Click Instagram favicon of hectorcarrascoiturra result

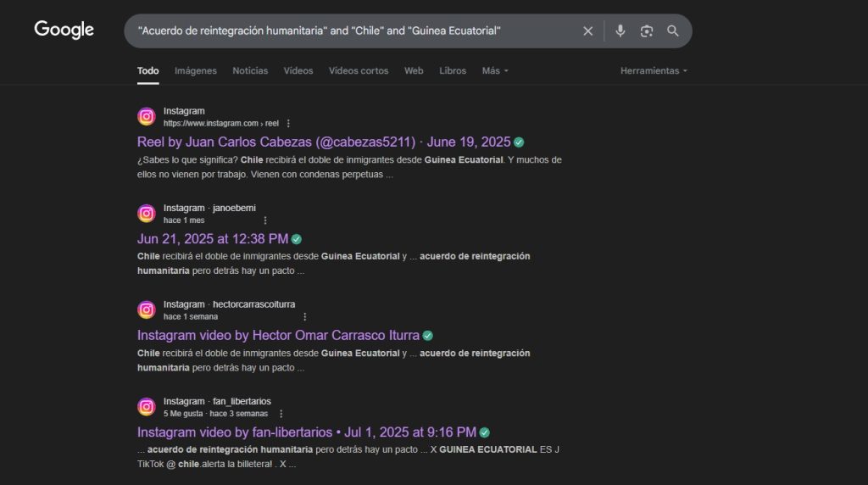[147, 310]
